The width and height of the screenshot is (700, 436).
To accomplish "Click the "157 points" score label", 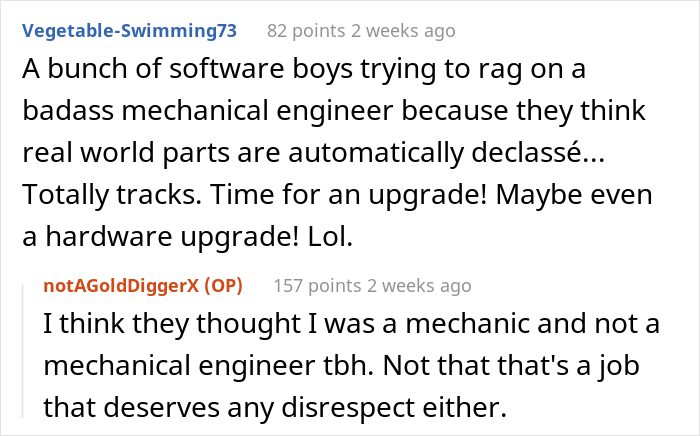I will 317,286.
